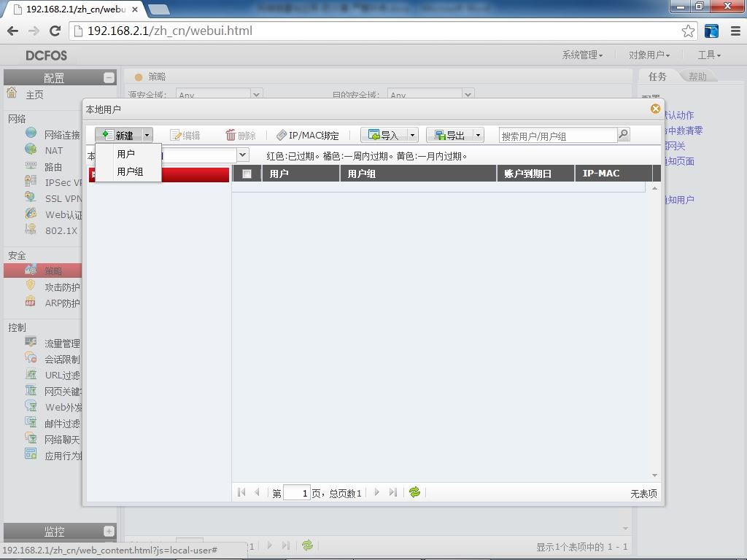Open the Chrome hamburger menu
Viewport: 747px width, 560px height.
(x=735, y=31)
